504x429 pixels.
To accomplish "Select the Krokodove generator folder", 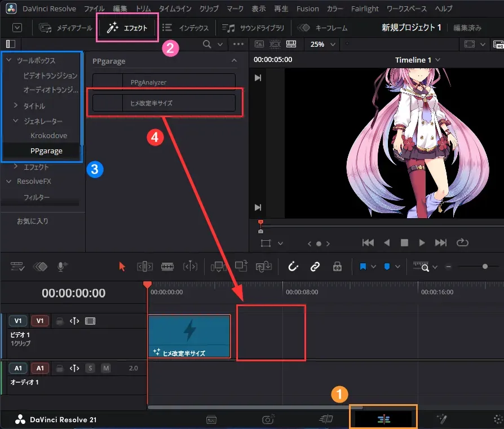I will coord(49,136).
